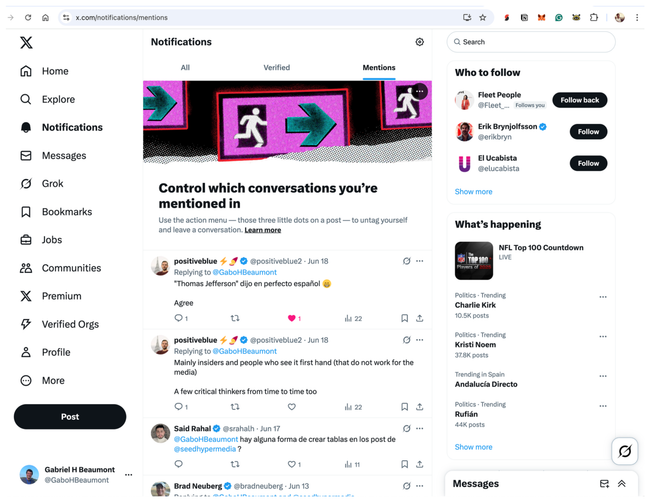Expand the Messages drawer with chevrons
The width and height of the screenshot is (650, 502).
pos(621,484)
